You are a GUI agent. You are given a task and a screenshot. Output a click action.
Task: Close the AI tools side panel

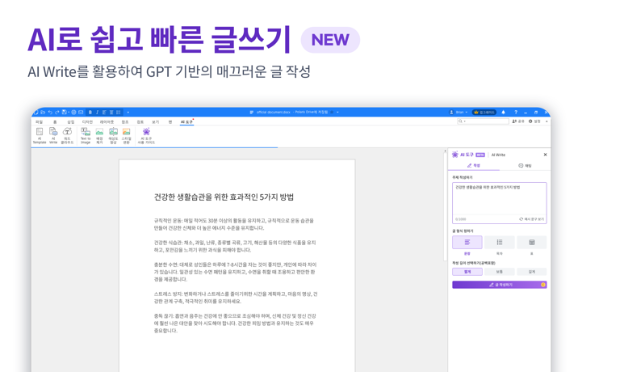tap(545, 155)
